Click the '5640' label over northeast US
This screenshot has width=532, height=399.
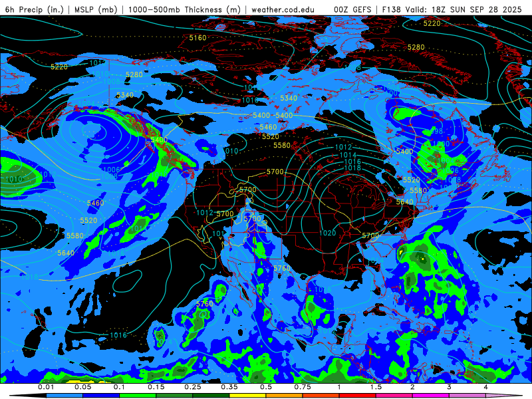pos(405,202)
